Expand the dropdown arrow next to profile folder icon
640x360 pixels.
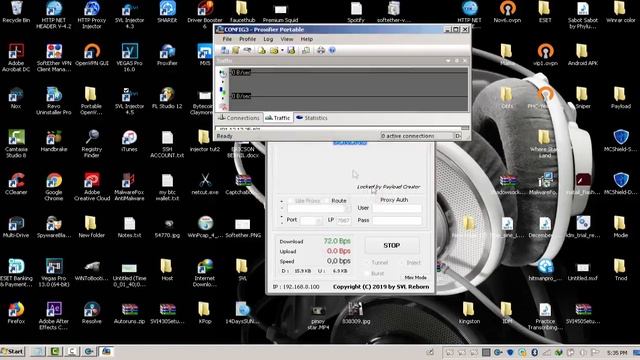click(x=282, y=51)
